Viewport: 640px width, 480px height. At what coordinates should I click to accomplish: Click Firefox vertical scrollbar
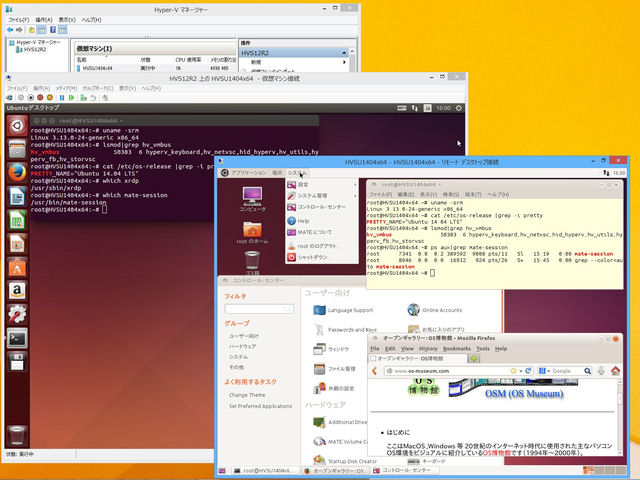620,417
